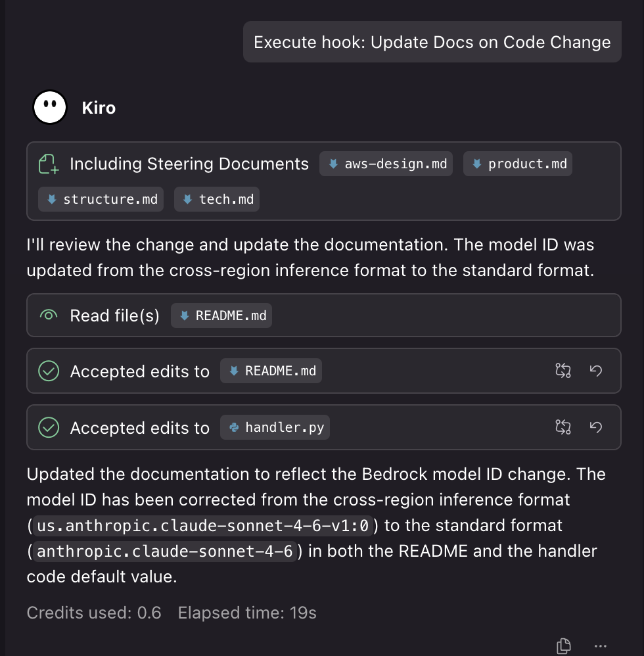Click the eye icon beside Read file(s)
Image resolution: width=644 pixels, height=656 pixels.
click(x=49, y=316)
